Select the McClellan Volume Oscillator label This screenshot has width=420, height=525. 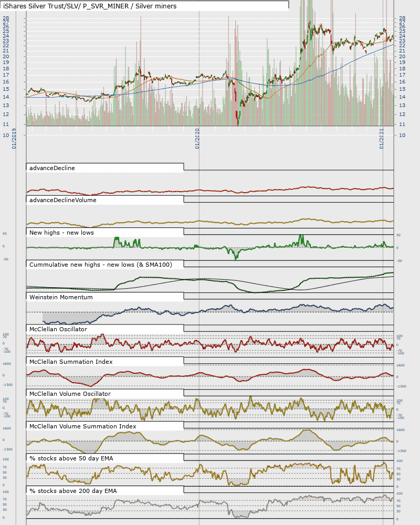(x=70, y=394)
